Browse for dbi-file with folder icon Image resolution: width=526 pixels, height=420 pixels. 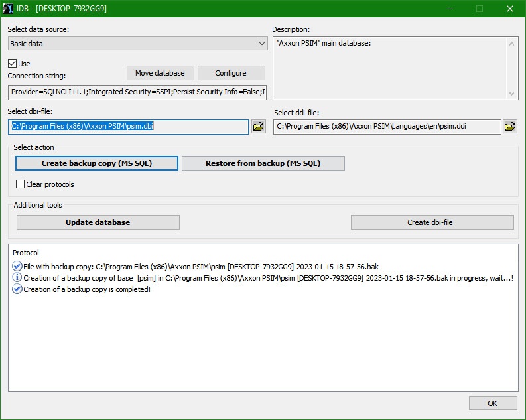(259, 127)
